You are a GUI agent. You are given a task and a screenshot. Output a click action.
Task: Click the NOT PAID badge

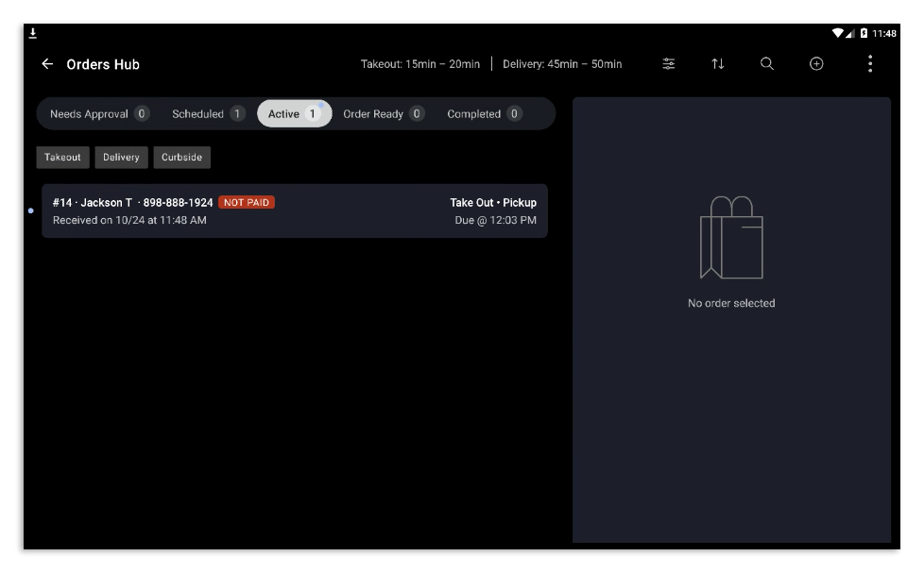pos(247,202)
